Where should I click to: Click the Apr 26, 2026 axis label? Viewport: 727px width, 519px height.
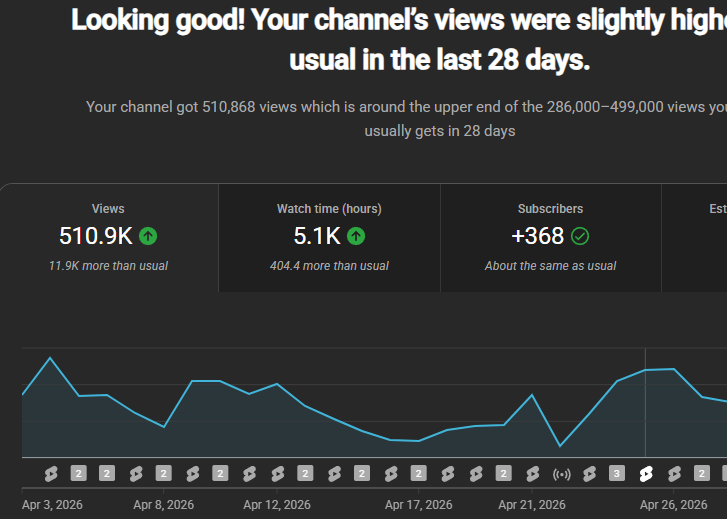tap(673, 505)
